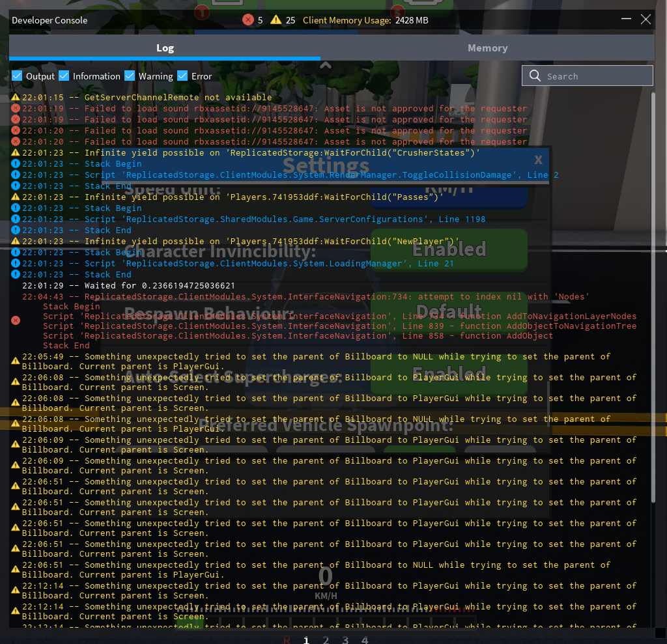Switch to the Memory tab
The height and width of the screenshot is (644, 667).
[x=487, y=48]
